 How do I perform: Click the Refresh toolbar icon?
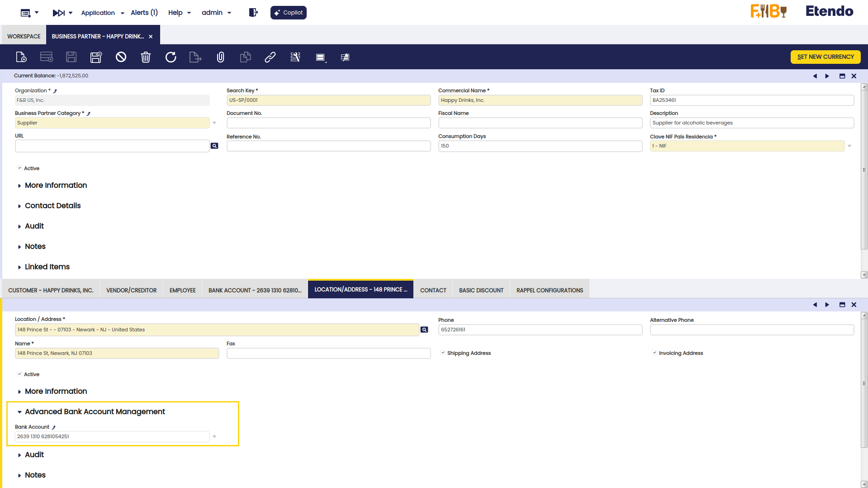point(171,57)
